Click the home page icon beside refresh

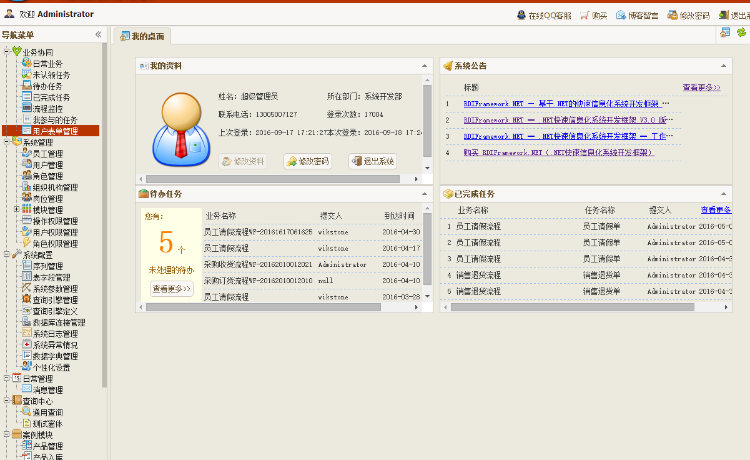pos(725,33)
